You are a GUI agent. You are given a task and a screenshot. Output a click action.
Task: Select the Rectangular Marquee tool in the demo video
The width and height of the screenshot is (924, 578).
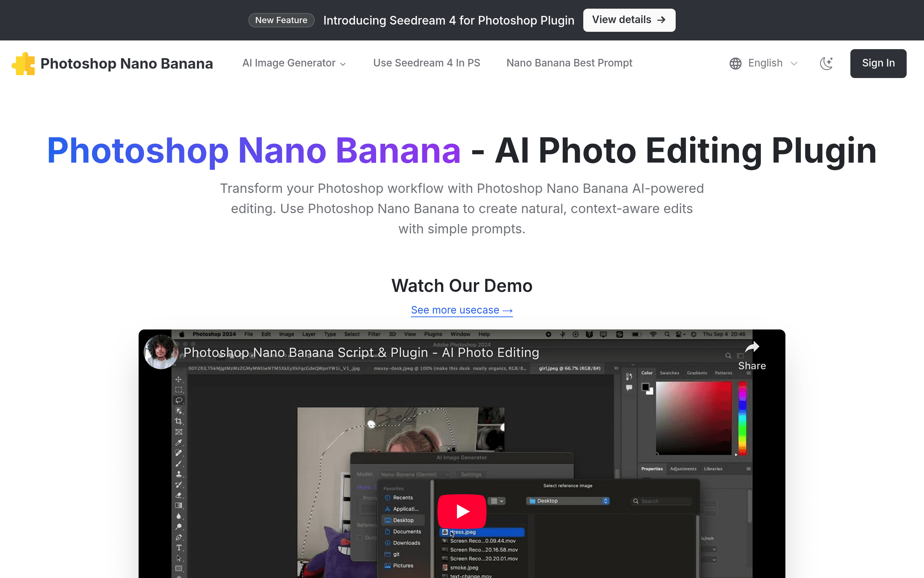178,390
